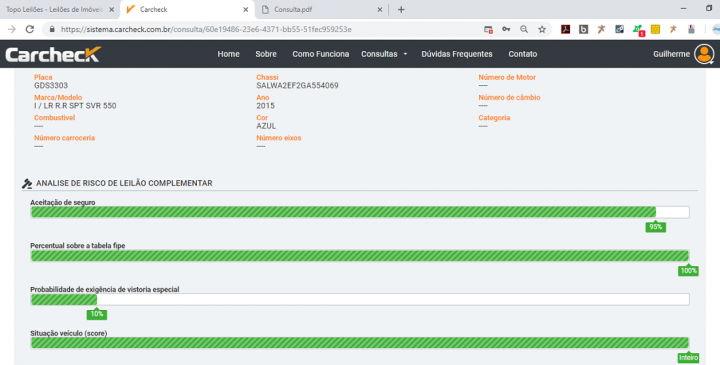Open a new browser tab
720x365 pixels.
click(x=401, y=9)
